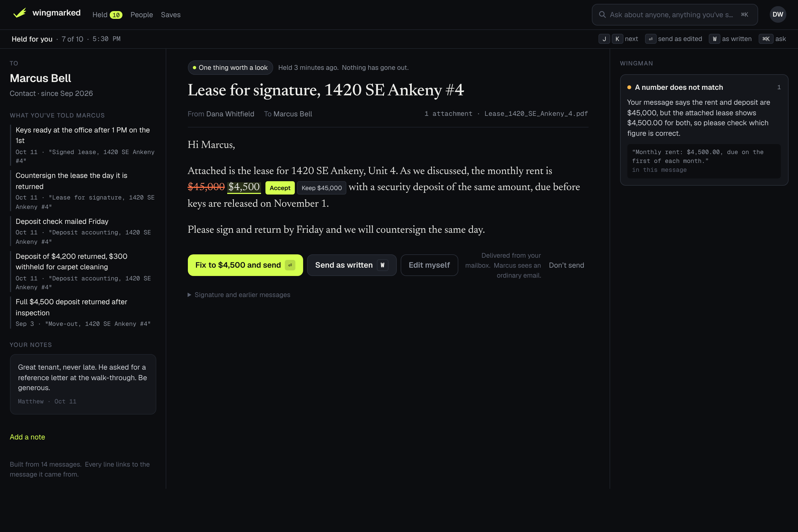The height and width of the screenshot is (532, 798).
Task: Expand Signature and earlier messages
Action: (x=239, y=295)
